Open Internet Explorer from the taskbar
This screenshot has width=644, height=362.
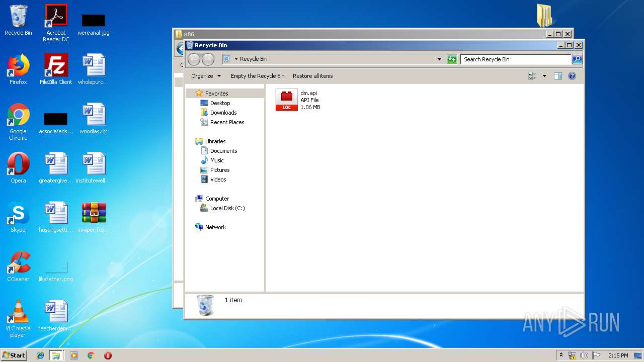point(40,355)
